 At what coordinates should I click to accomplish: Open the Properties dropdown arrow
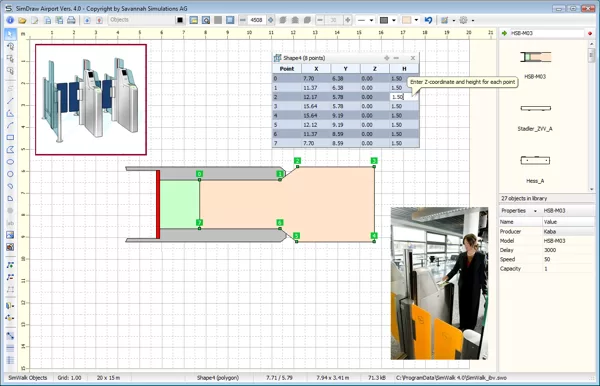point(535,211)
